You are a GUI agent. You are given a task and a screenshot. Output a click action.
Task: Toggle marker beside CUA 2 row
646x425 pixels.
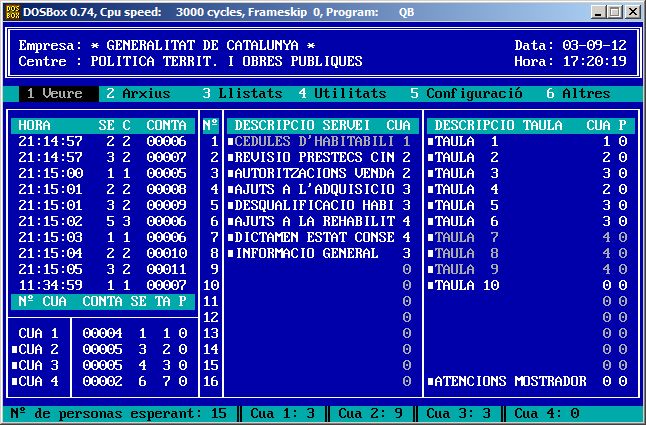[x=14, y=349]
